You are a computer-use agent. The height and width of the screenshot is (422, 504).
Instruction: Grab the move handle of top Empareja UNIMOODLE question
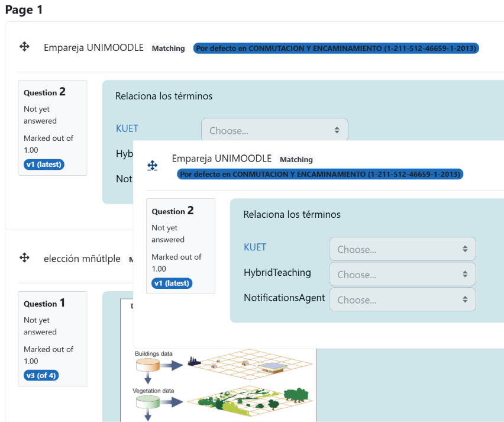pos(24,47)
